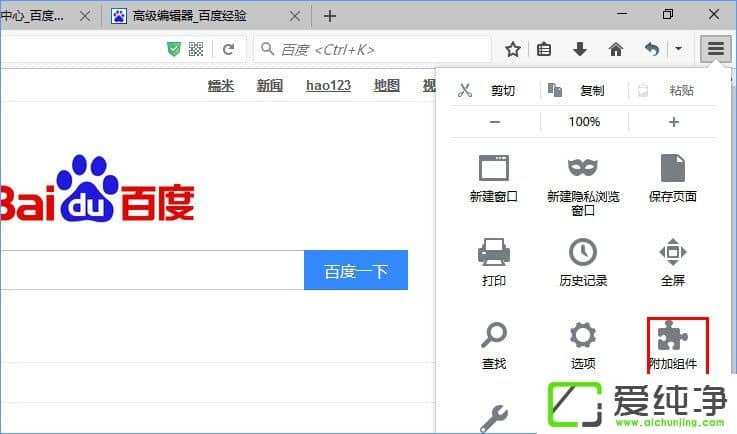
Task: Bookmark this page with the star icon
Action: 513,49
